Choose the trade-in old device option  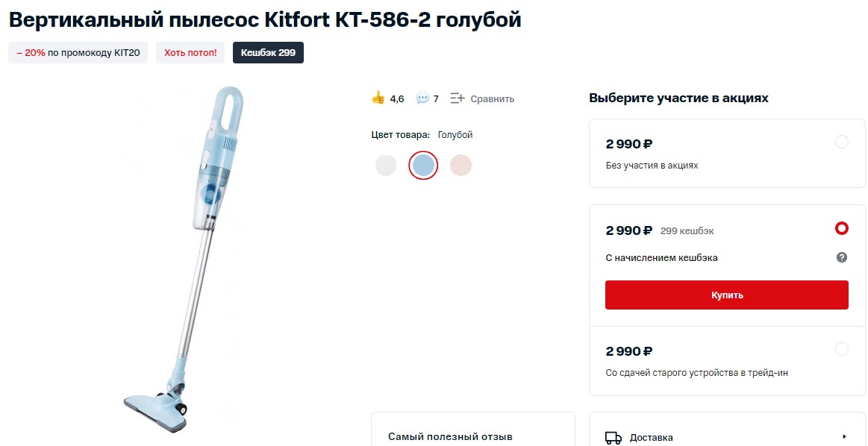pyautogui.click(x=842, y=349)
